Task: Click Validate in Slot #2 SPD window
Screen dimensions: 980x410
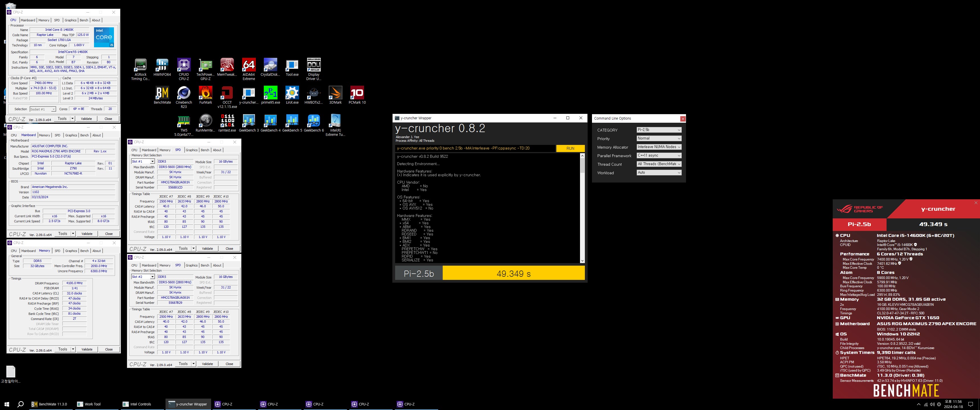Action: [x=207, y=364]
